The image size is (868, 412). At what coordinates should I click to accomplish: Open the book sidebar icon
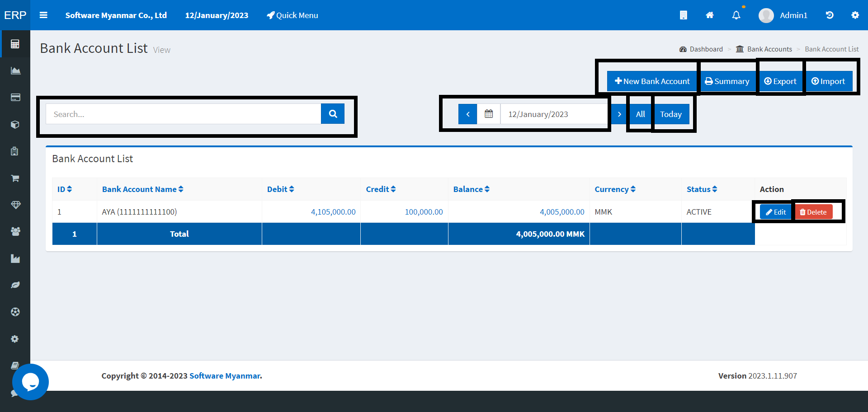pyautogui.click(x=15, y=365)
